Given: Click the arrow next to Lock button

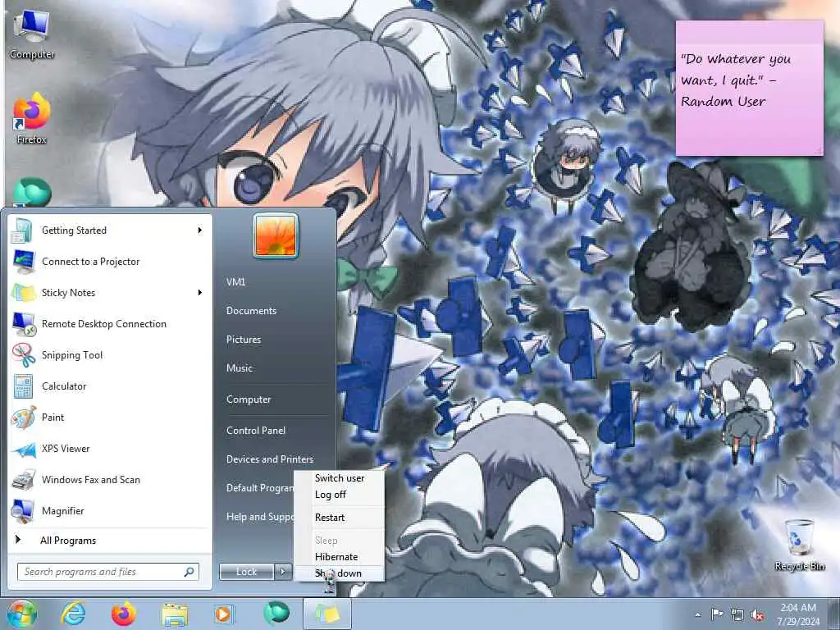Looking at the screenshot, I should [x=283, y=572].
